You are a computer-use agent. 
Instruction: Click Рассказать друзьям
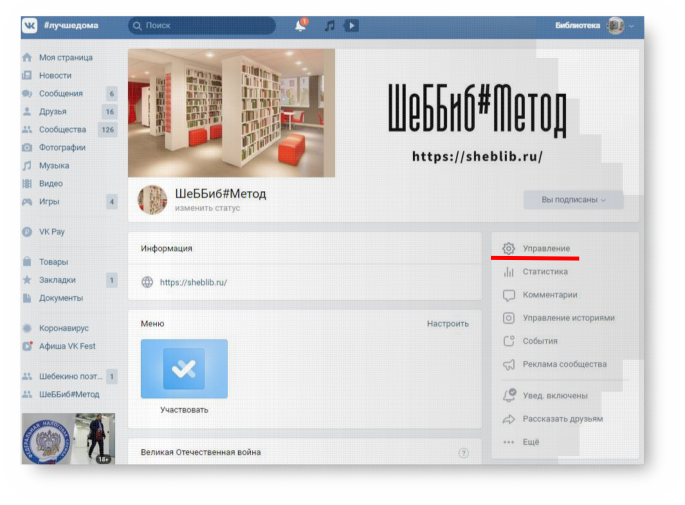click(563, 419)
